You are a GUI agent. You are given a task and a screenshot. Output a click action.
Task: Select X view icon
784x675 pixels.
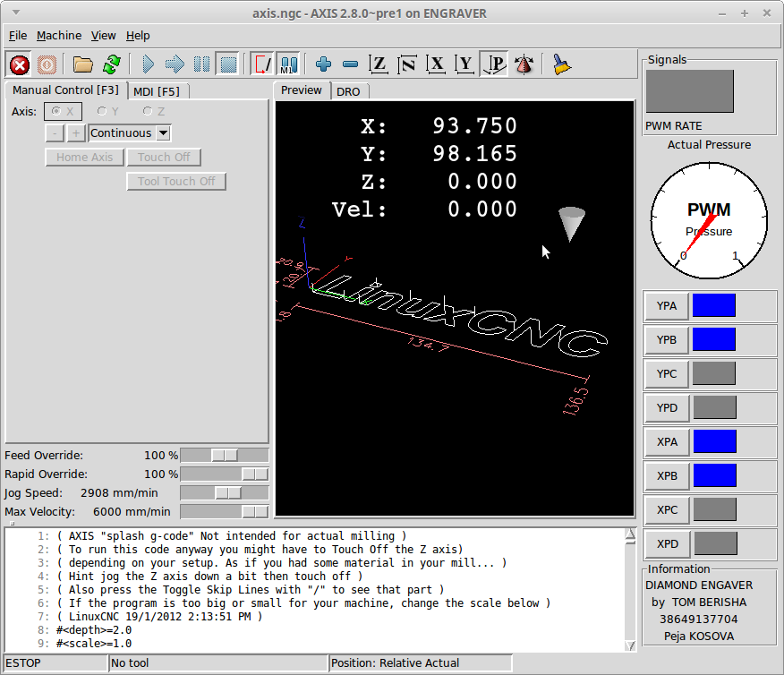click(x=437, y=65)
